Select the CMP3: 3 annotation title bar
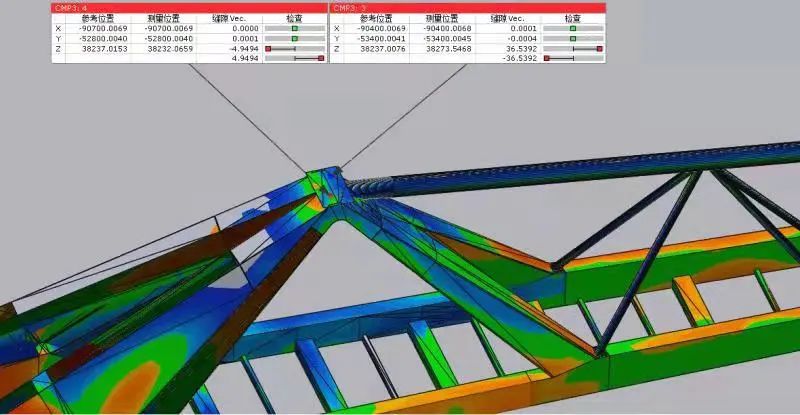This screenshot has height=415, width=800. click(x=468, y=7)
